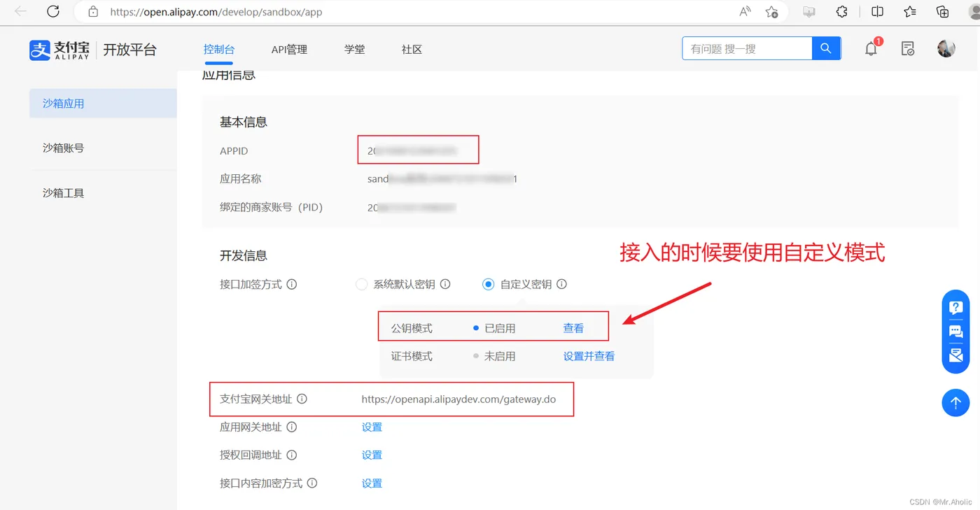Click the 公钥模式 label
This screenshot has width=980, height=510.
click(412, 328)
